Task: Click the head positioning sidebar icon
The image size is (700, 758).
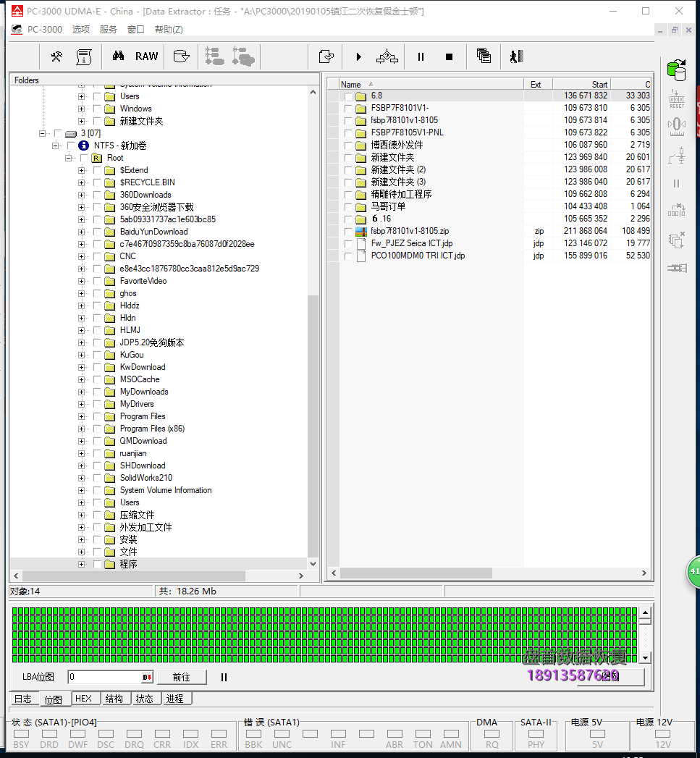Action: click(677, 127)
